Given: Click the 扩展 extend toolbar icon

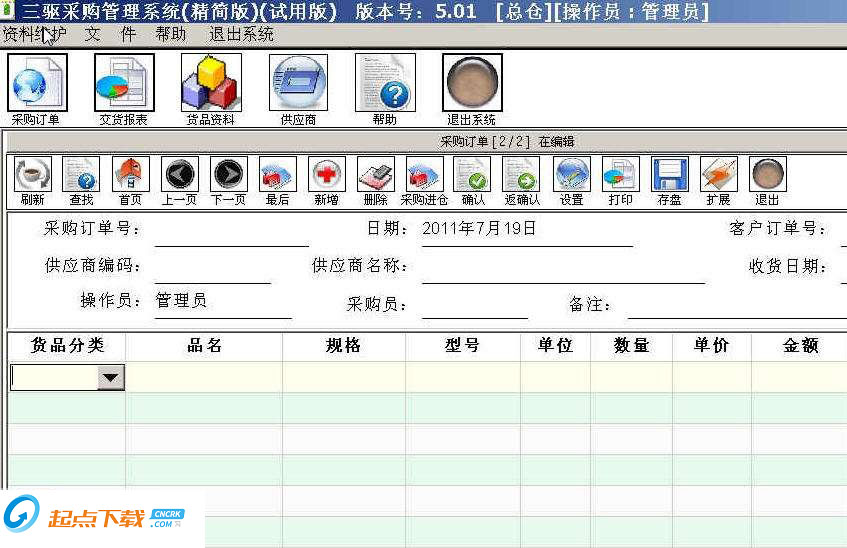Looking at the screenshot, I should coord(719,174).
